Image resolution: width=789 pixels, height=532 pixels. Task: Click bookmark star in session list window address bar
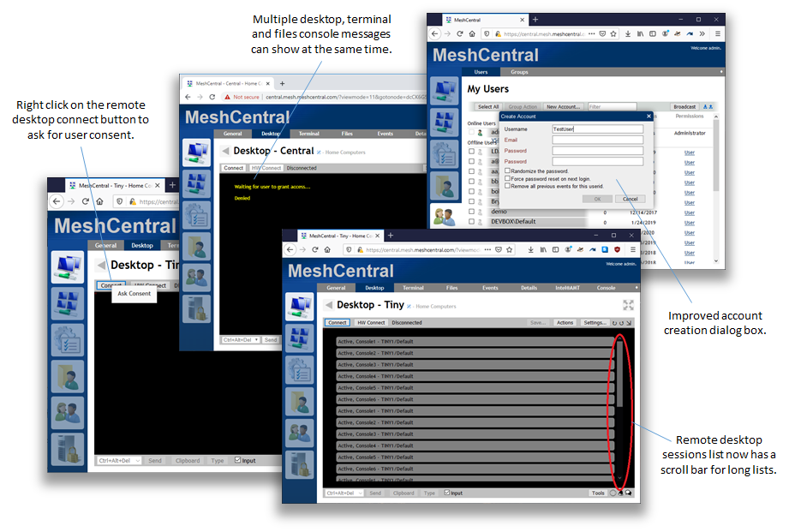point(509,249)
